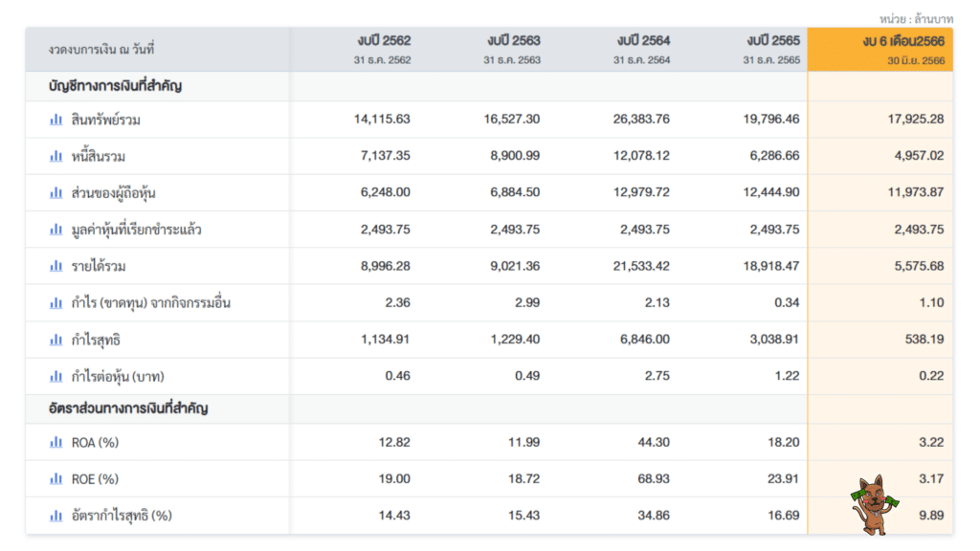Open the chart icon for รายได้รวม
980x551 pixels.
click(x=55, y=266)
